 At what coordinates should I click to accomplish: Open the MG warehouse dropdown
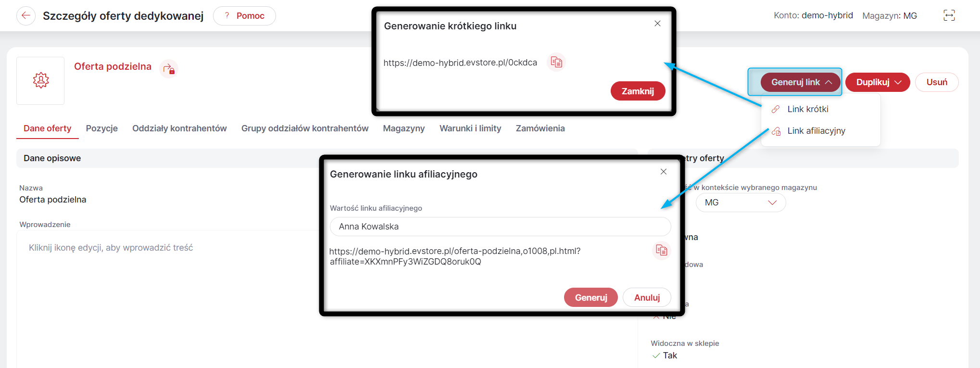(741, 203)
